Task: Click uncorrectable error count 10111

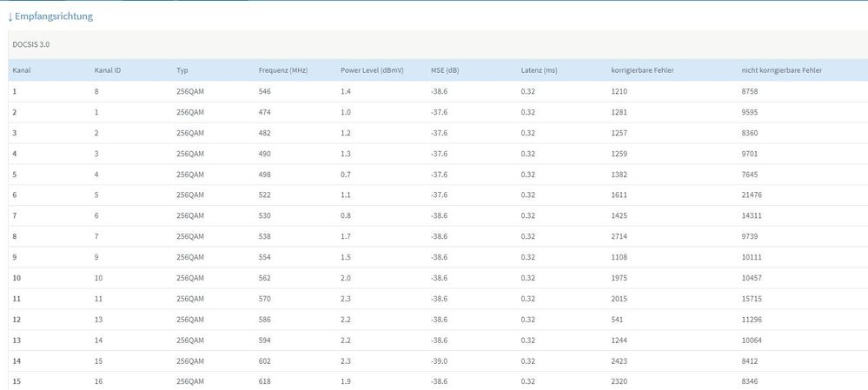Action: [x=752, y=257]
